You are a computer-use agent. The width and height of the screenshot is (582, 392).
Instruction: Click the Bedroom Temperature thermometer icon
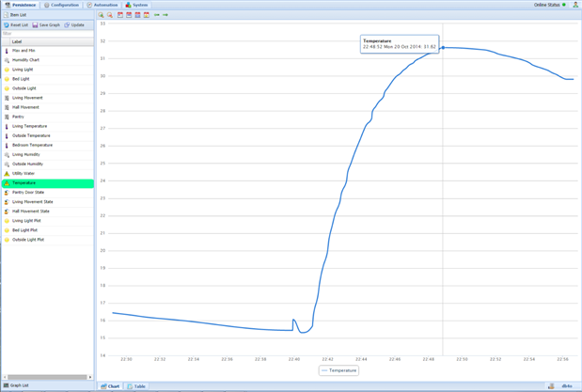pos(7,145)
